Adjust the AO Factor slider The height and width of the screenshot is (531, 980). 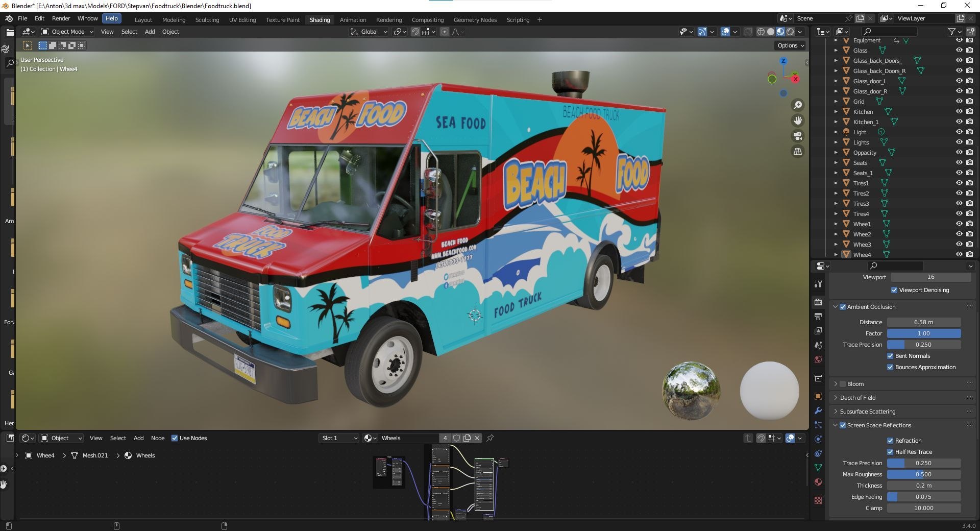tap(924, 333)
